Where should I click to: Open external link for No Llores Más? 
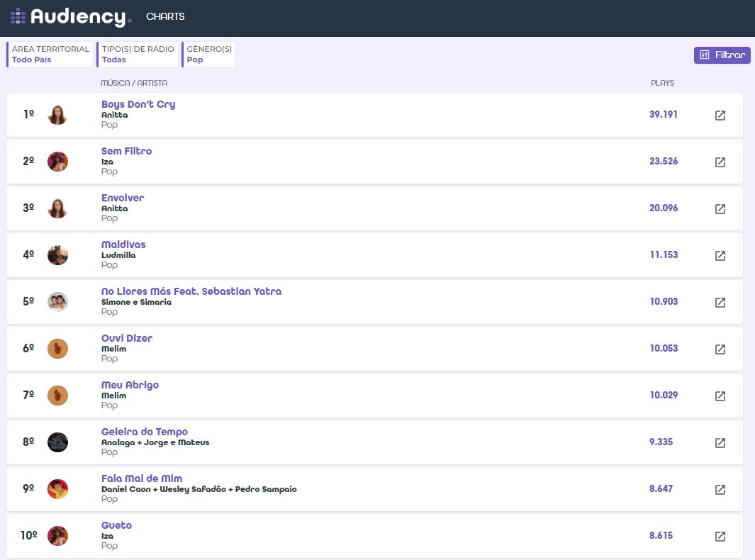point(720,302)
